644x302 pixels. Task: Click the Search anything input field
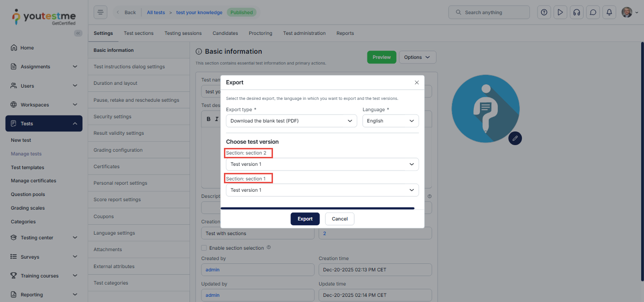coord(489,12)
